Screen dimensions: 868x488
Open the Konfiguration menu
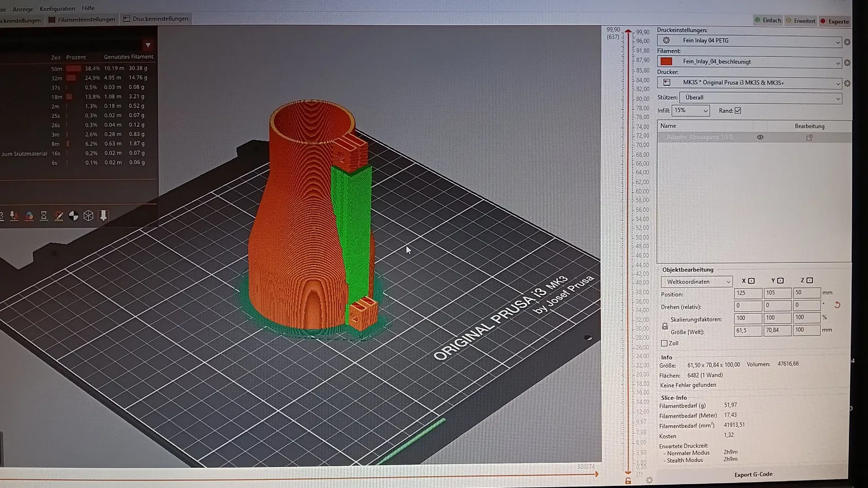[58, 9]
